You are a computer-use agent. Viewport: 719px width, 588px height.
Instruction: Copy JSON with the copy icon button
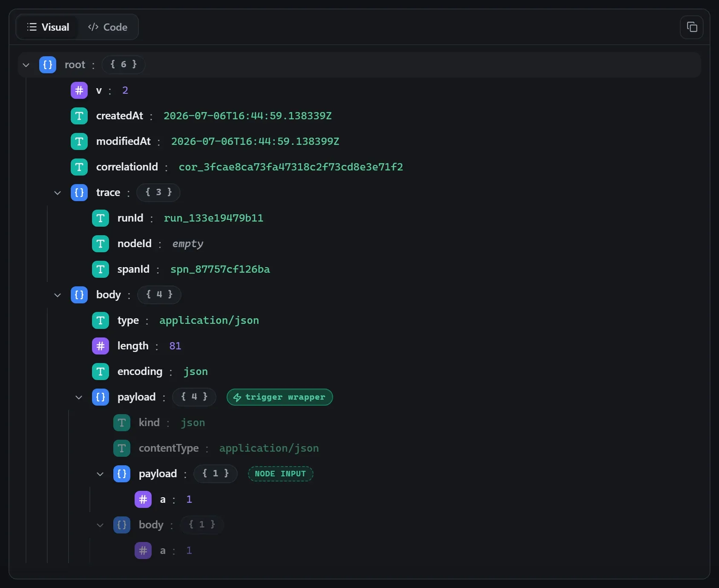[692, 27]
